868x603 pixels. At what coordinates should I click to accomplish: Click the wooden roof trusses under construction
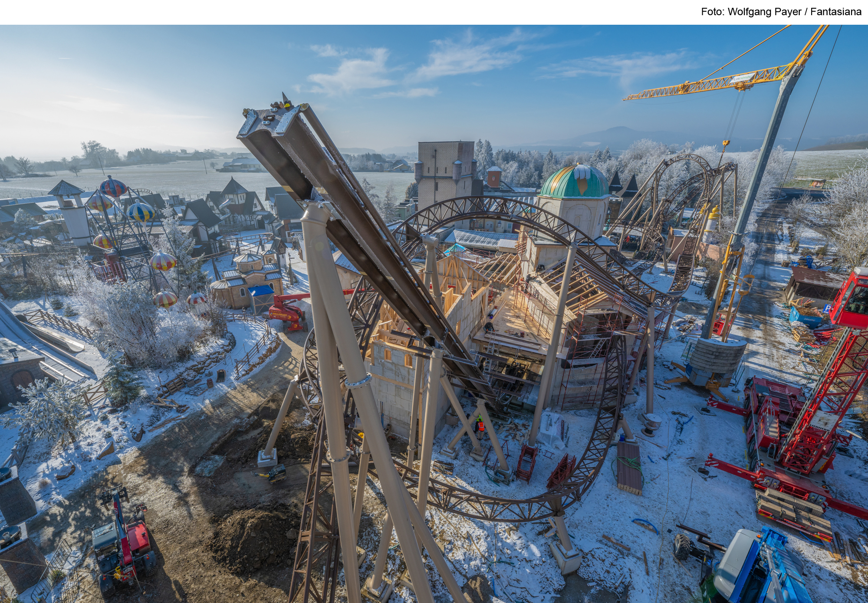click(499, 267)
